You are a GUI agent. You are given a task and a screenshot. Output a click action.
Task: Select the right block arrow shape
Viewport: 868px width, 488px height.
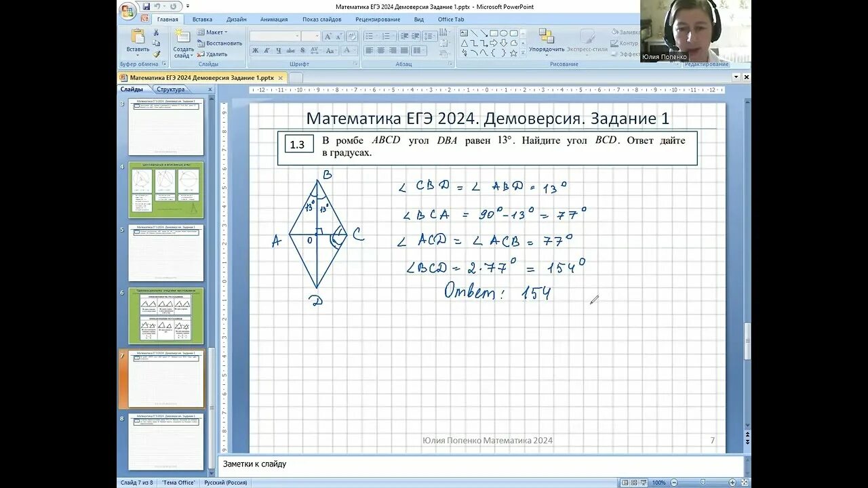click(494, 43)
